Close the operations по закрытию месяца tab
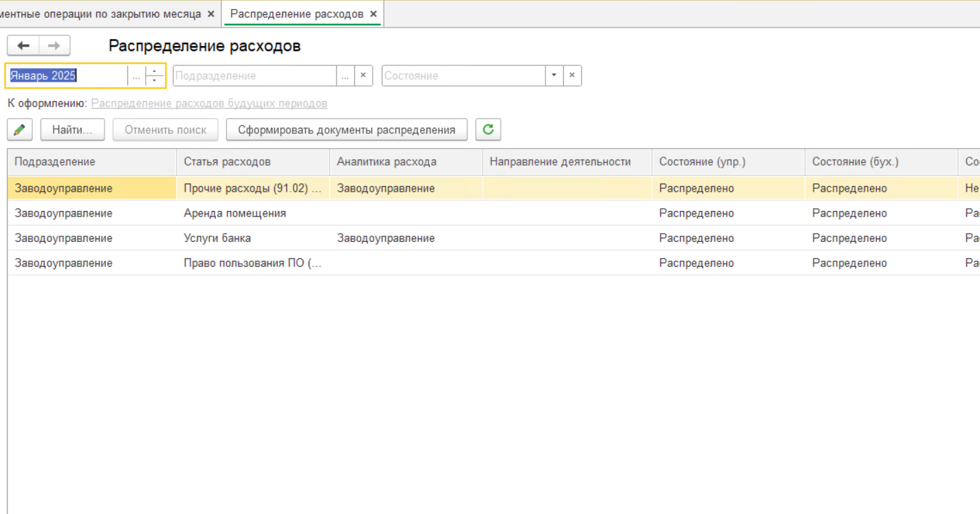Image resolution: width=980 pixels, height=514 pixels. coord(211,14)
